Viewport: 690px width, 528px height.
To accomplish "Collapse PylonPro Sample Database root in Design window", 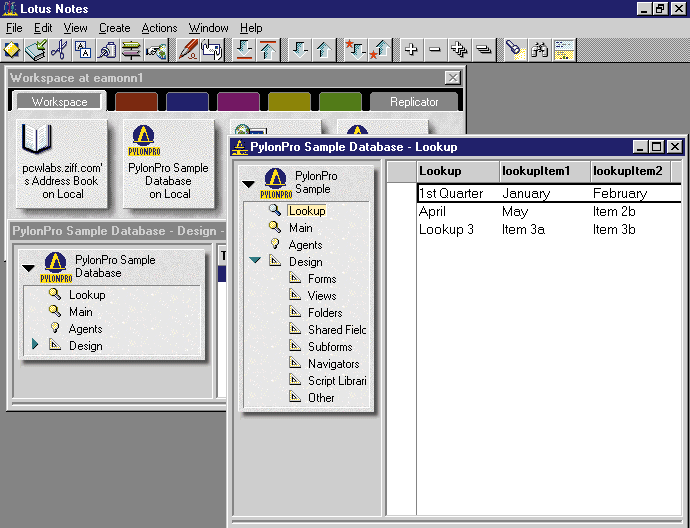I will pyautogui.click(x=28, y=268).
